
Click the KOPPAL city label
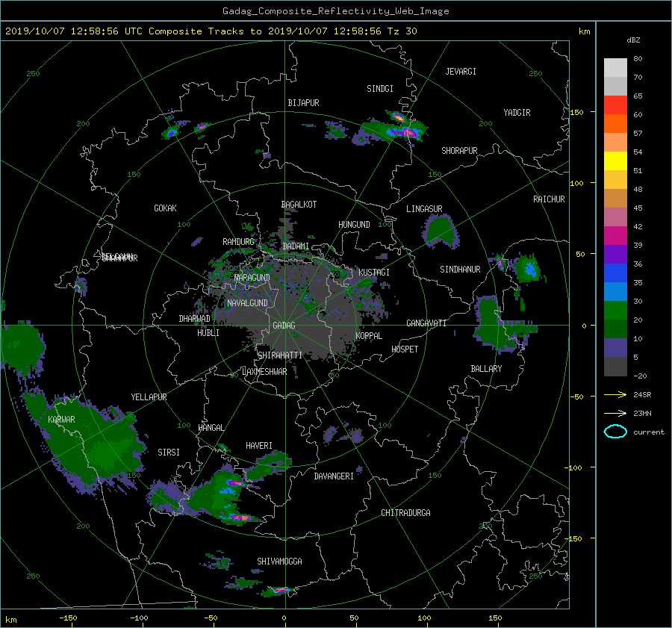click(x=369, y=336)
